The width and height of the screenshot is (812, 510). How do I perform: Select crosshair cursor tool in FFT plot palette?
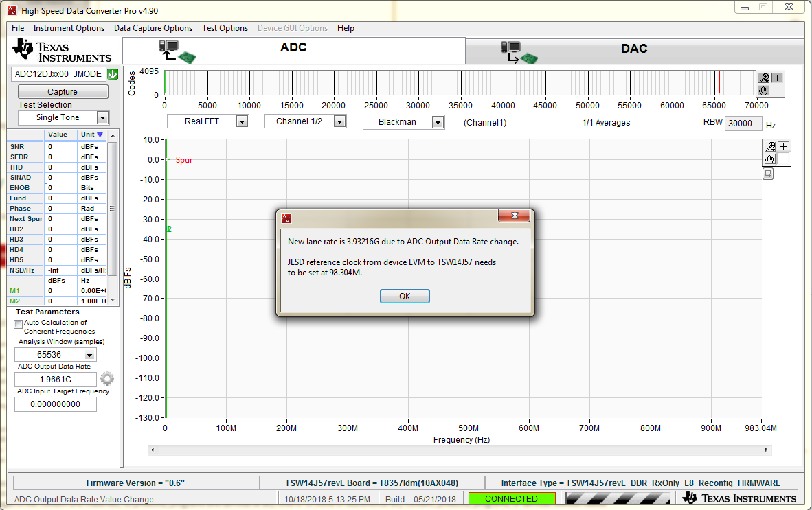[784, 147]
